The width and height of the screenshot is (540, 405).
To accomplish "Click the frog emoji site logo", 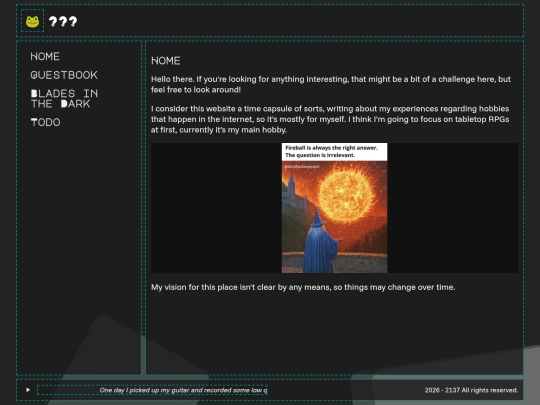I will click(x=32, y=21).
